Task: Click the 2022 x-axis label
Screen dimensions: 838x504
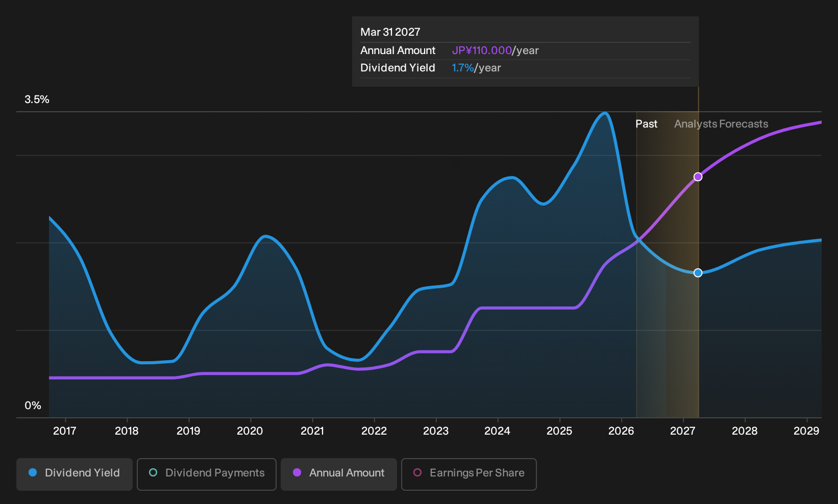Action: pos(374,431)
